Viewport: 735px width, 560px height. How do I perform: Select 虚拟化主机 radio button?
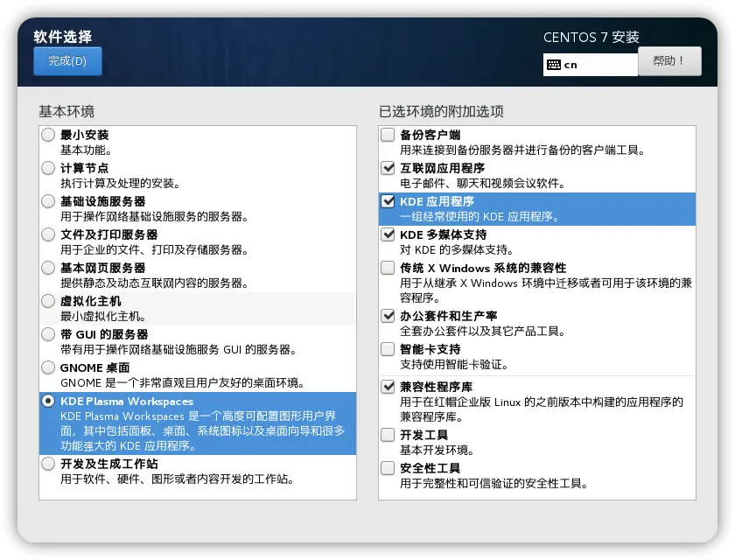48,301
